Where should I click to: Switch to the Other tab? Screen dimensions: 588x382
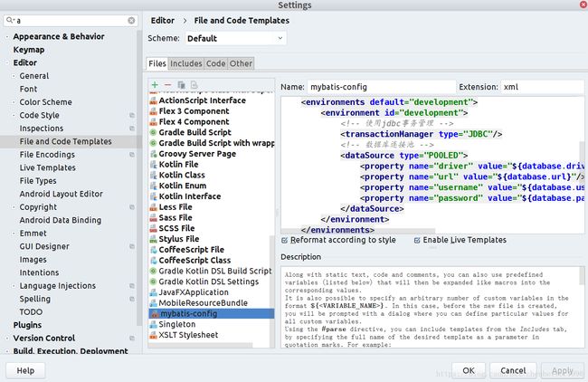coord(241,63)
